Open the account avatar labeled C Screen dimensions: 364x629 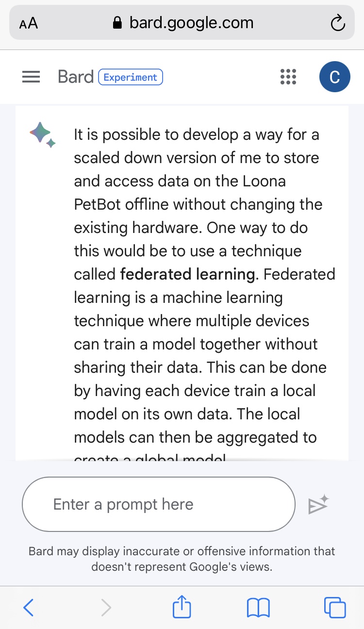(x=334, y=77)
